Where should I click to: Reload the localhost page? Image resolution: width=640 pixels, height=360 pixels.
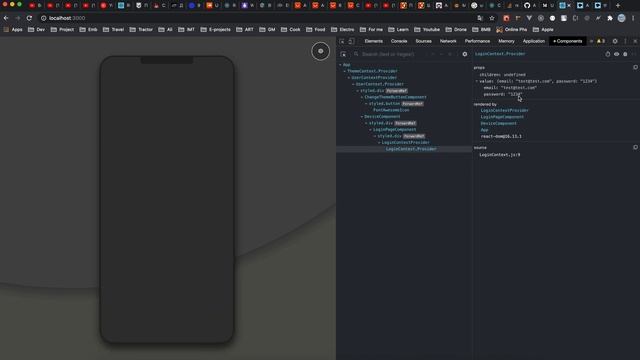coord(29,18)
